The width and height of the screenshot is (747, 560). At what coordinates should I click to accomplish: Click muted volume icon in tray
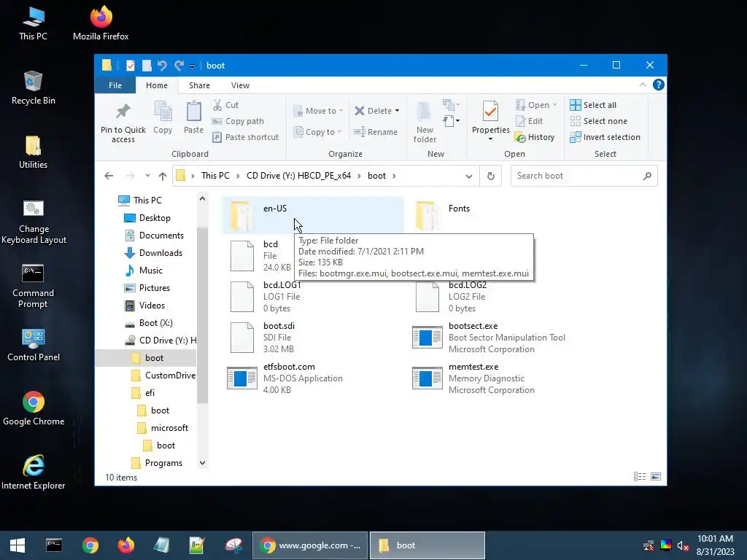683,545
